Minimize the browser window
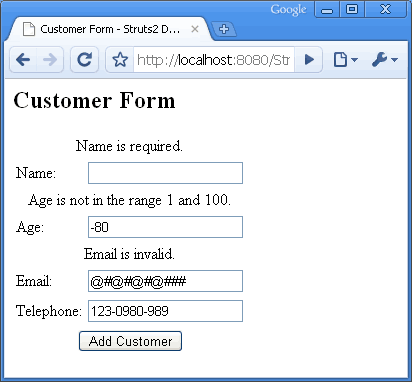Viewport: 412px width, 382px height. pyautogui.click(x=327, y=9)
